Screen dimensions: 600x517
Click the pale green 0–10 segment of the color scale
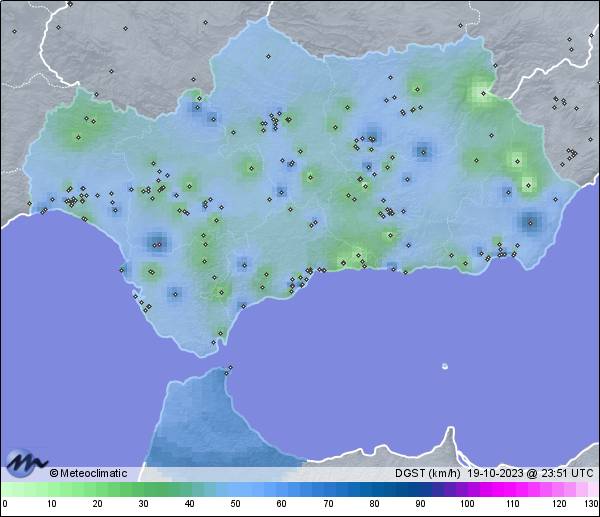pos(27,489)
